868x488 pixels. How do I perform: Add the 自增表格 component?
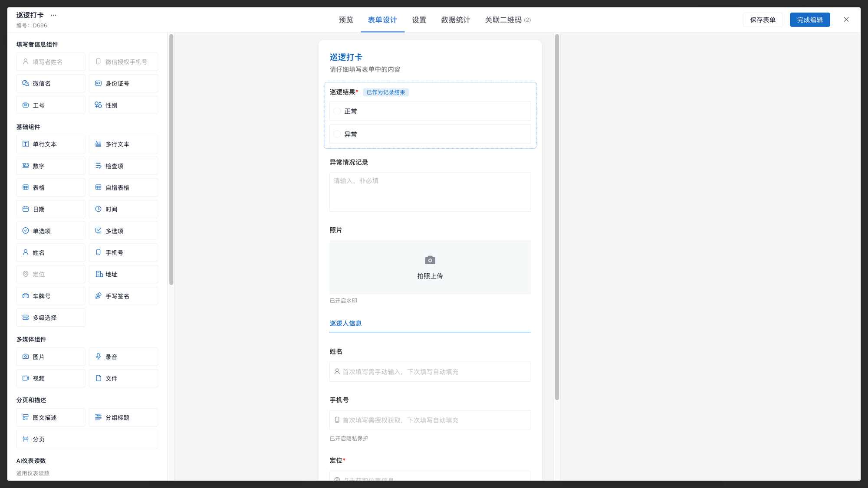123,187
